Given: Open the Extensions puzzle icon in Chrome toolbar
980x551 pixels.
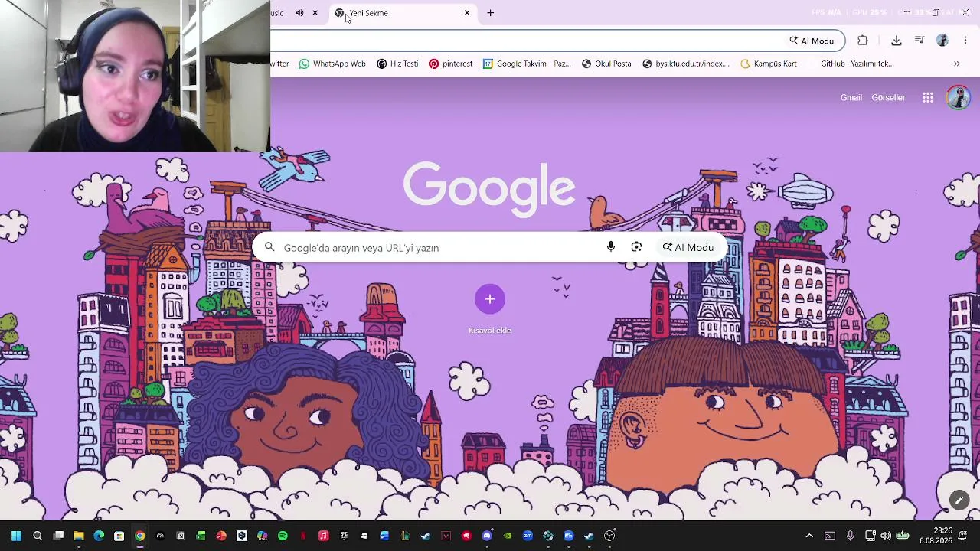Looking at the screenshot, I should (863, 41).
